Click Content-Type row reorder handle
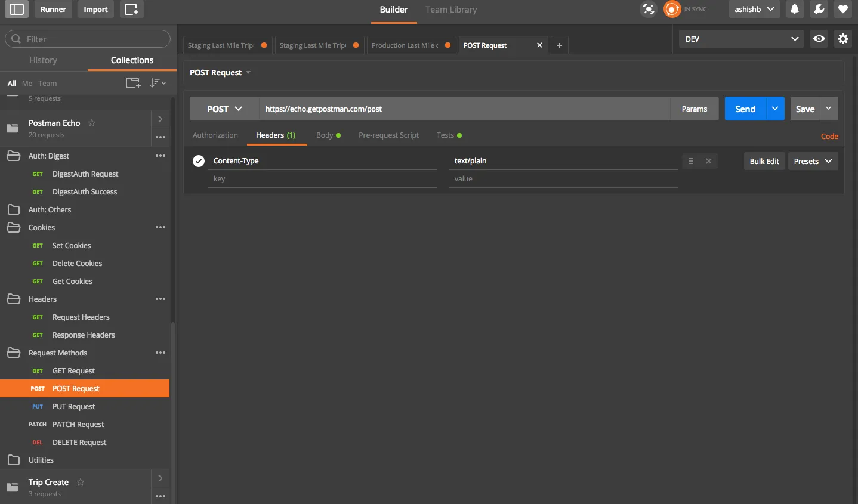Viewport: 858px width, 504px height. (691, 161)
